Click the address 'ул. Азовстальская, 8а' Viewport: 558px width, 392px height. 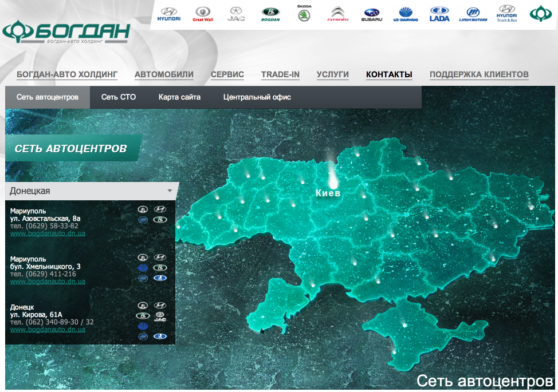point(45,219)
